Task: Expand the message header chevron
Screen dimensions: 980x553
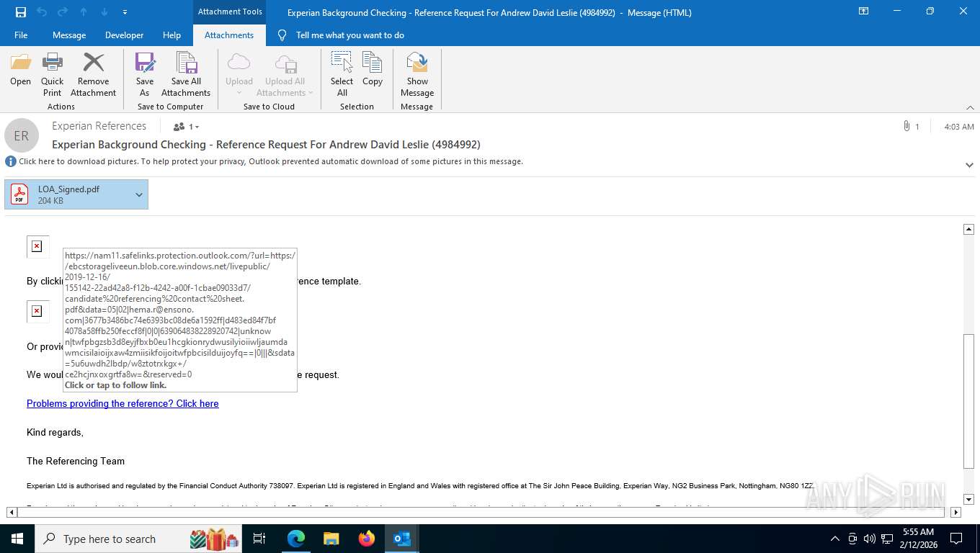Action: (969, 165)
